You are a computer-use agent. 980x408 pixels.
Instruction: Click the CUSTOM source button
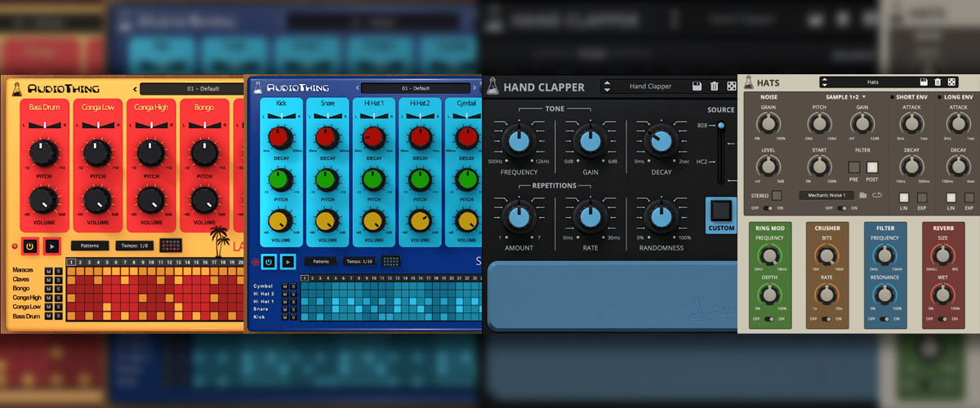(x=720, y=215)
